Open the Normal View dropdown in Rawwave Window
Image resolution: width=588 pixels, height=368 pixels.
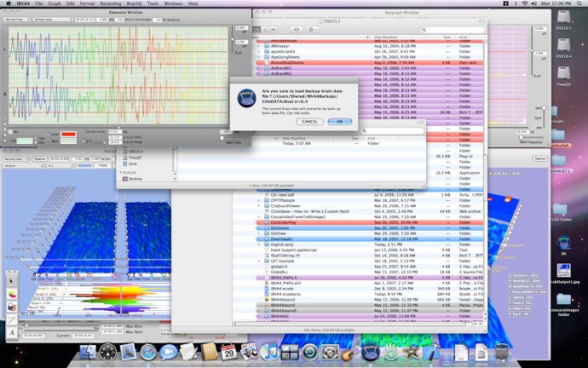pos(17,20)
